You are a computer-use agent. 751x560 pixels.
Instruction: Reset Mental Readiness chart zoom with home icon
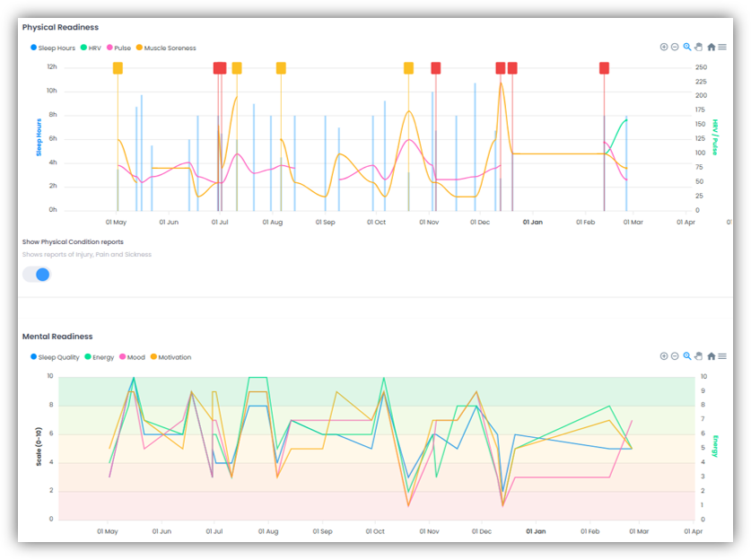(x=712, y=356)
